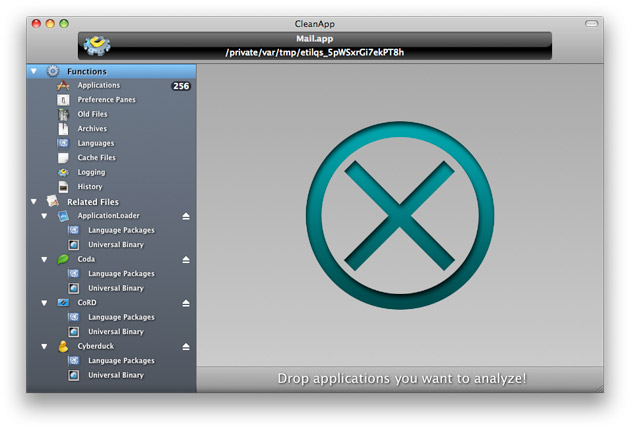Select Old Files in sidebar
Screen dimensions: 630x429
111,114
